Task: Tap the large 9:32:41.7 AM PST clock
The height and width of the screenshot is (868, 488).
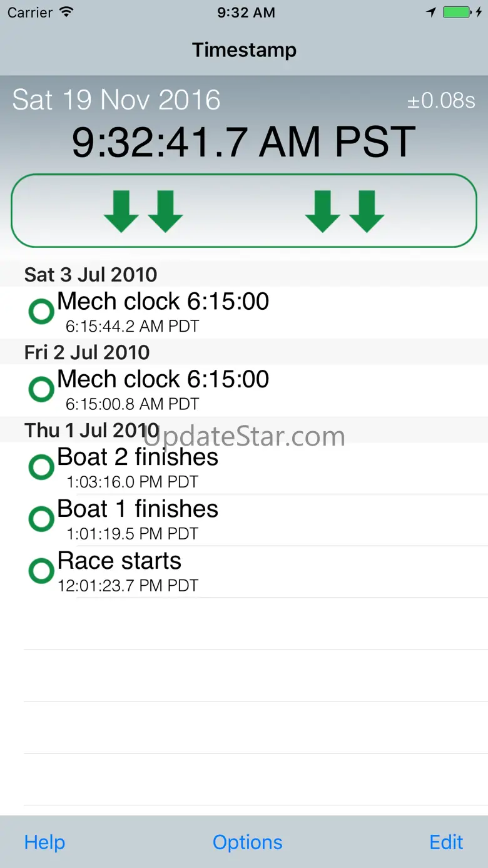Action: tap(243, 142)
